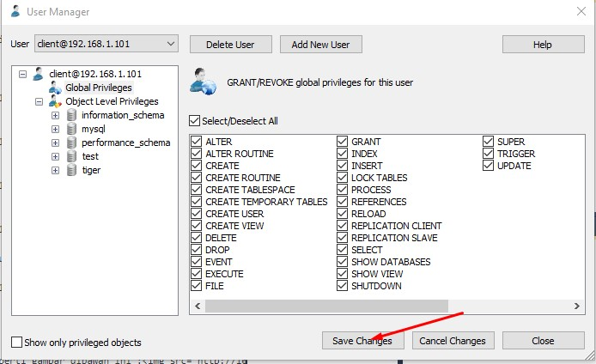Click the client@192.168.1.101 user icon in tree
Screen dimensions: 596x364
(38, 74)
